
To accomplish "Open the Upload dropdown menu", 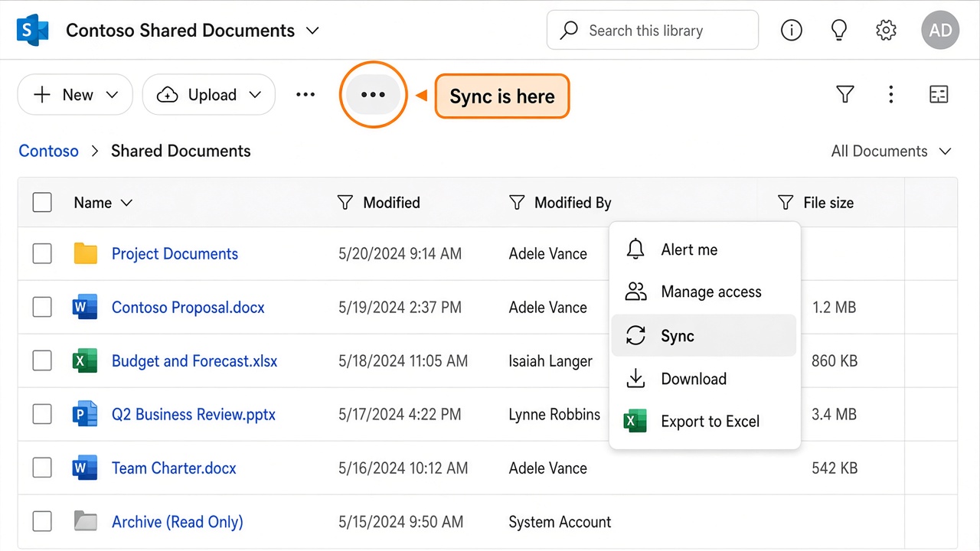I will pyautogui.click(x=209, y=95).
